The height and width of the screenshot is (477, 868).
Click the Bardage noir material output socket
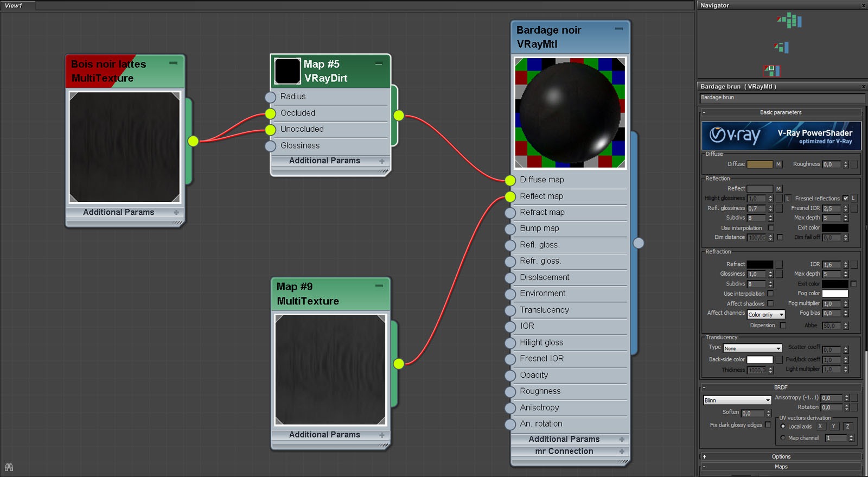point(639,243)
